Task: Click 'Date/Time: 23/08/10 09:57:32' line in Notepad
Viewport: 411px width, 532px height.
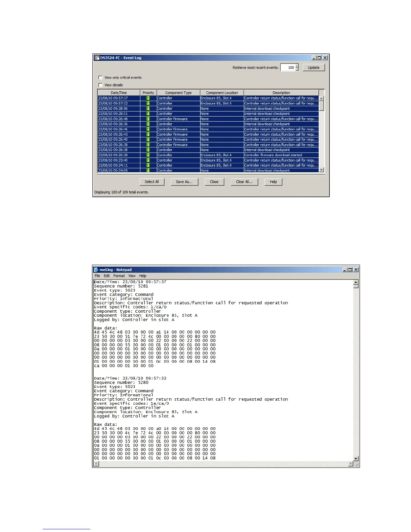Action: pyautogui.click(x=130, y=378)
